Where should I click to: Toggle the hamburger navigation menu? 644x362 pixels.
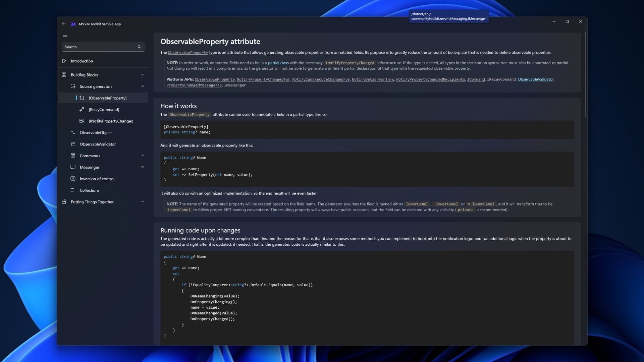65,36
